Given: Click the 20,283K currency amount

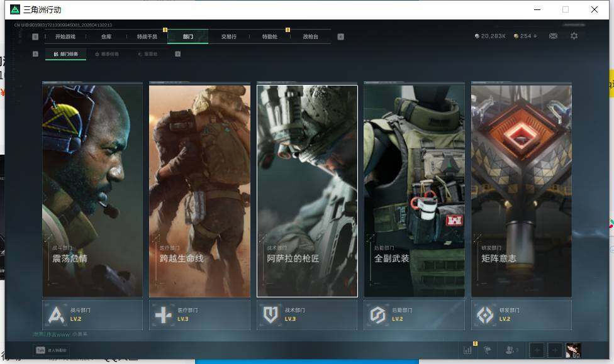Looking at the screenshot, I should [493, 36].
